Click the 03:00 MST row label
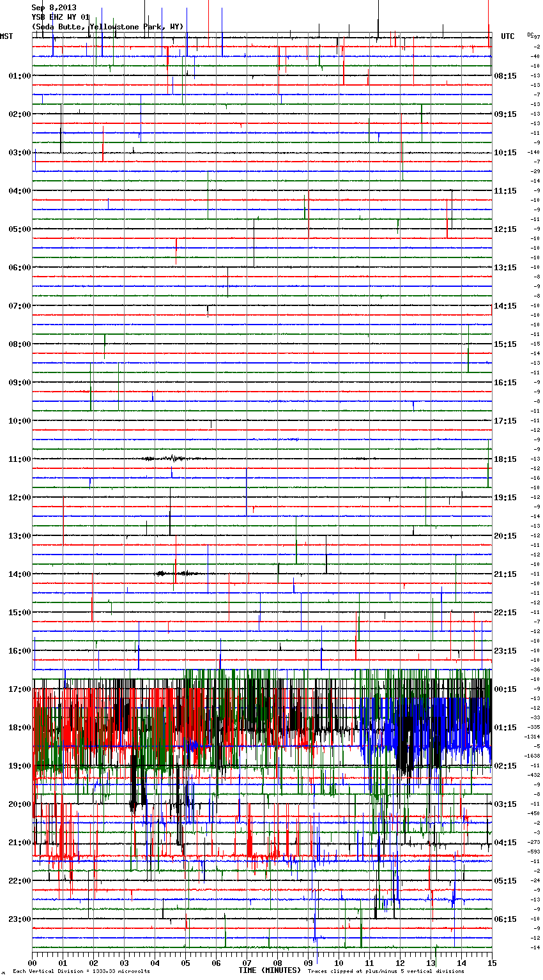The height and width of the screenshot is (980, 543). click(20, 153)
